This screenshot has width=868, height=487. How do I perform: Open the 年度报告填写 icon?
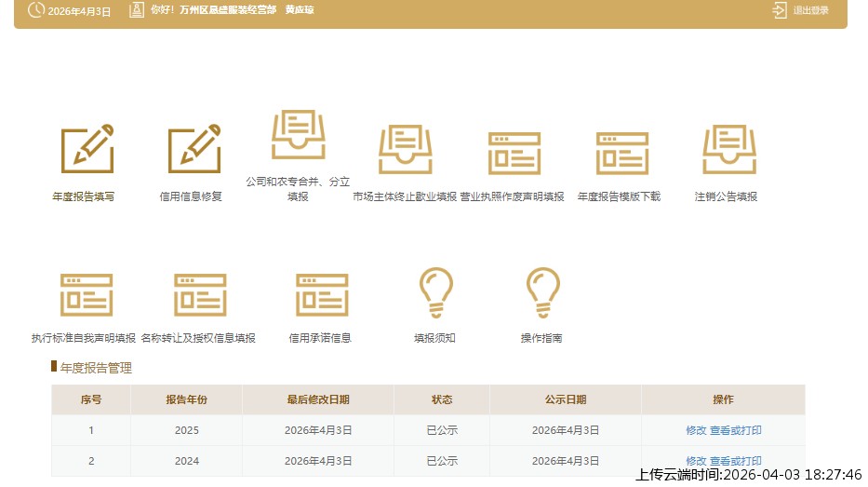point(87,149)
